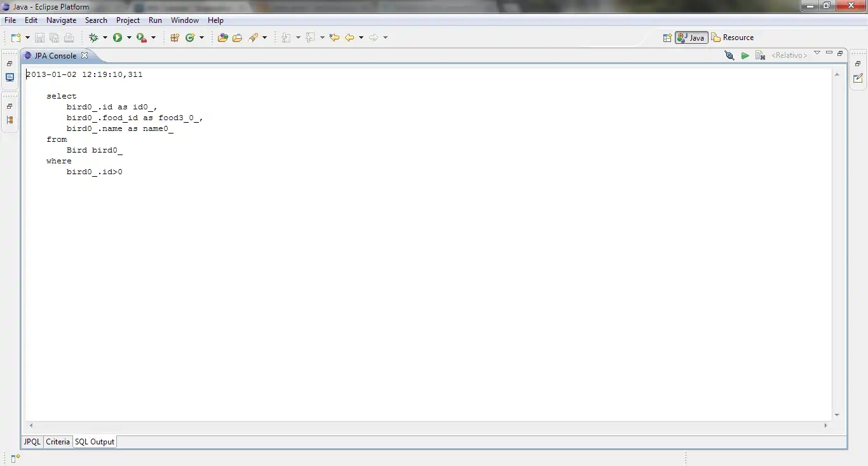Open the Window menu
This screenshot has height=466, width=868.
point(185,20)
